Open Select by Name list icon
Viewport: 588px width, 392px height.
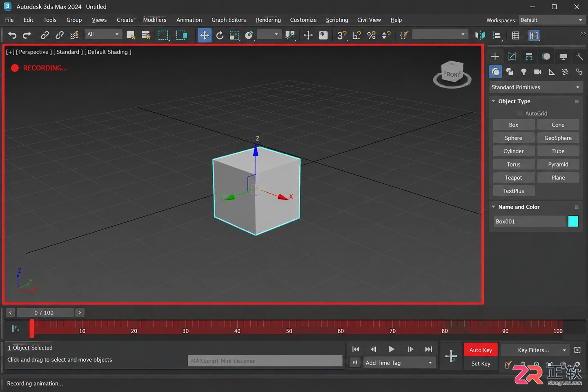[146, 36]
